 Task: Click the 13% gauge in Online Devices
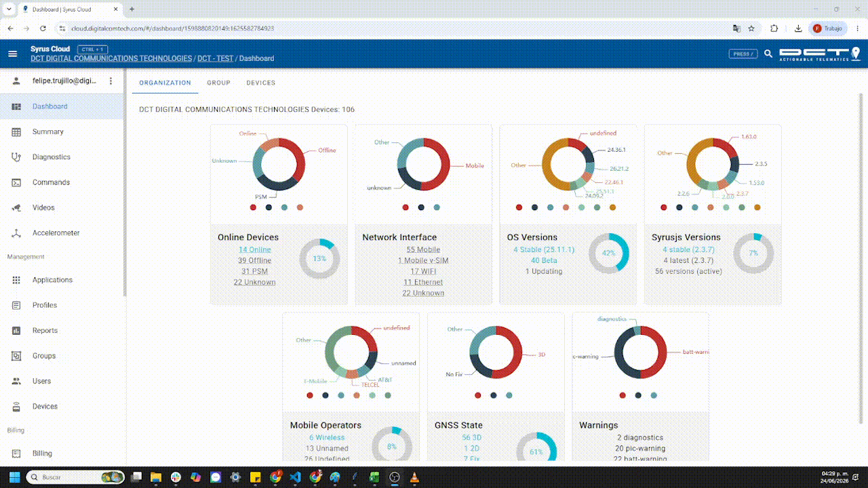click(319, 258)
